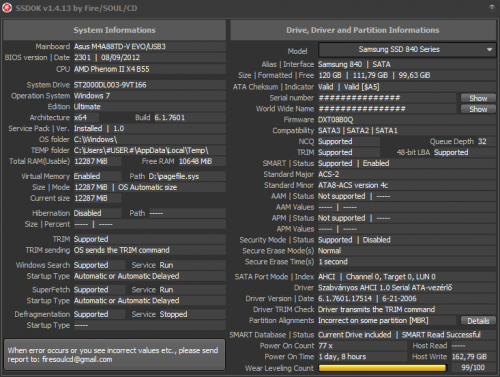Select Alias value Samsung 840 | SATA
This screenshot has width=500, height=377.
354,64
